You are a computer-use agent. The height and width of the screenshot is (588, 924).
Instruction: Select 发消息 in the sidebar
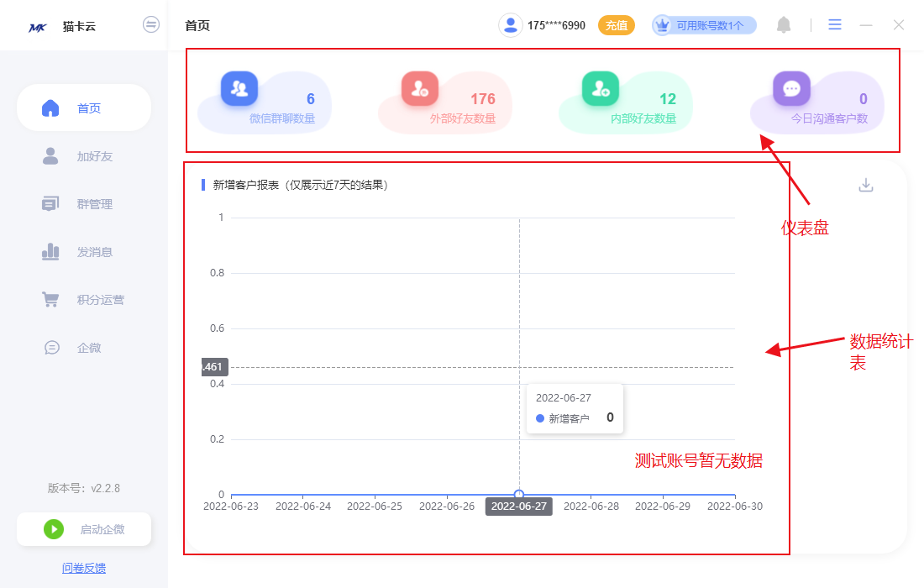[x=84, y=252]
